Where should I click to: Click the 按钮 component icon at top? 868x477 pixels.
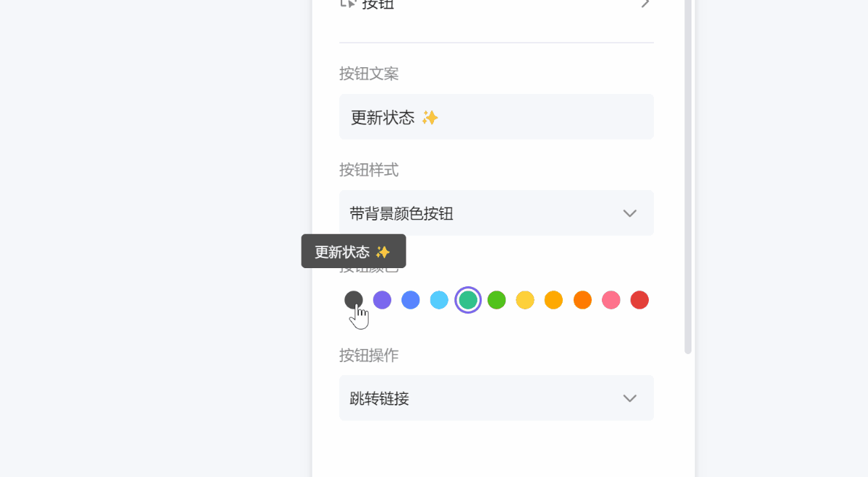[x=350, y=4]
